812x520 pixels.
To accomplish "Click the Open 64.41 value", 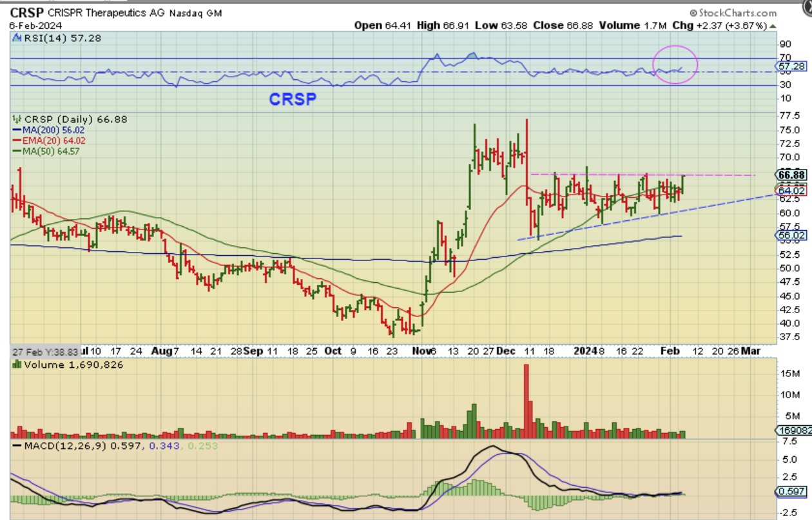I will (x=384, y=26).
